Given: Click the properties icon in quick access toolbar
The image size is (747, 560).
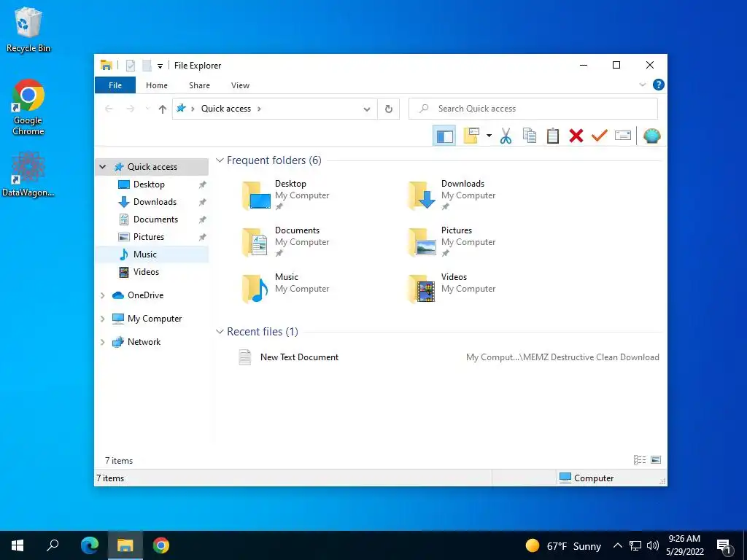Looking at the screenshot, I should [131, 66].
